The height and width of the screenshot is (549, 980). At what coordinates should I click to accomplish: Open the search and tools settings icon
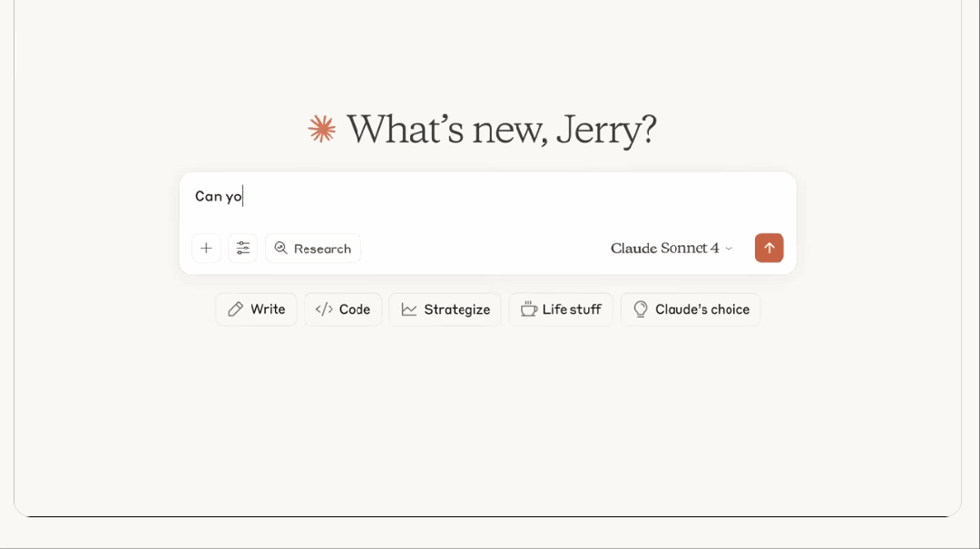tap(242, 249)
